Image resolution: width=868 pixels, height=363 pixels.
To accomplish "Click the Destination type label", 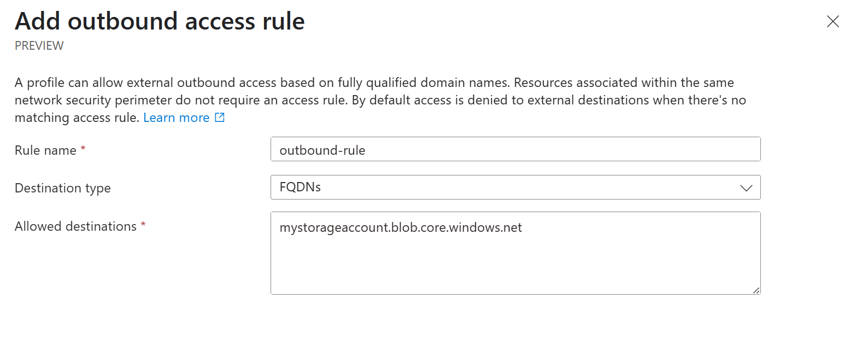I will (62, 188).
